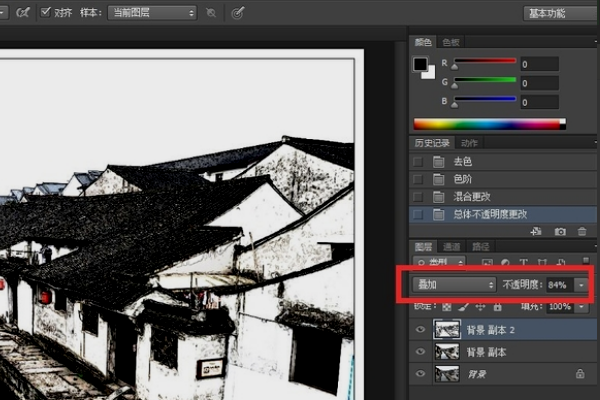Select the 去色 history state

coord(463,161)
